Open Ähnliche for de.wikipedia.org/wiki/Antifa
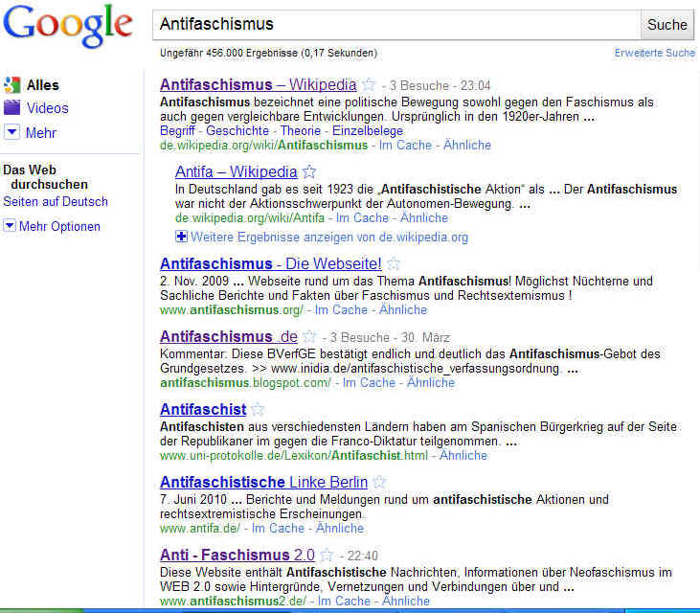700x613 pixels. [x=423, y=217]
